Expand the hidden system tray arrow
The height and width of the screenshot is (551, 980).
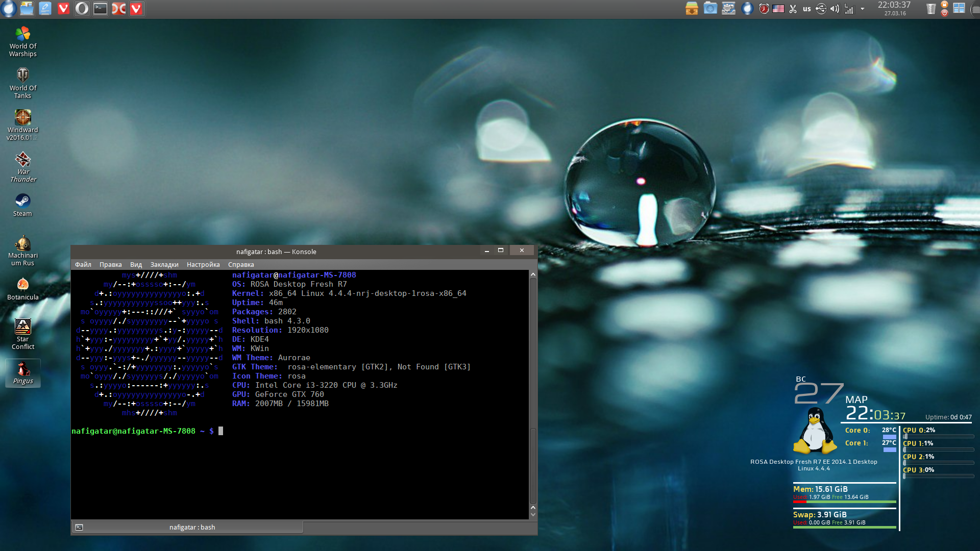click(x=863, y=9)
